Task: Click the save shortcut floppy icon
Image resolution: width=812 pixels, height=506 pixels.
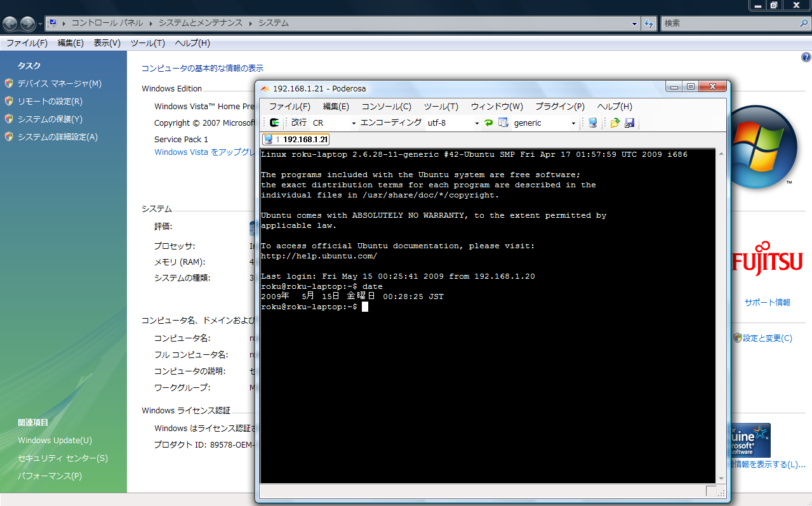Action: coord(629,123)
